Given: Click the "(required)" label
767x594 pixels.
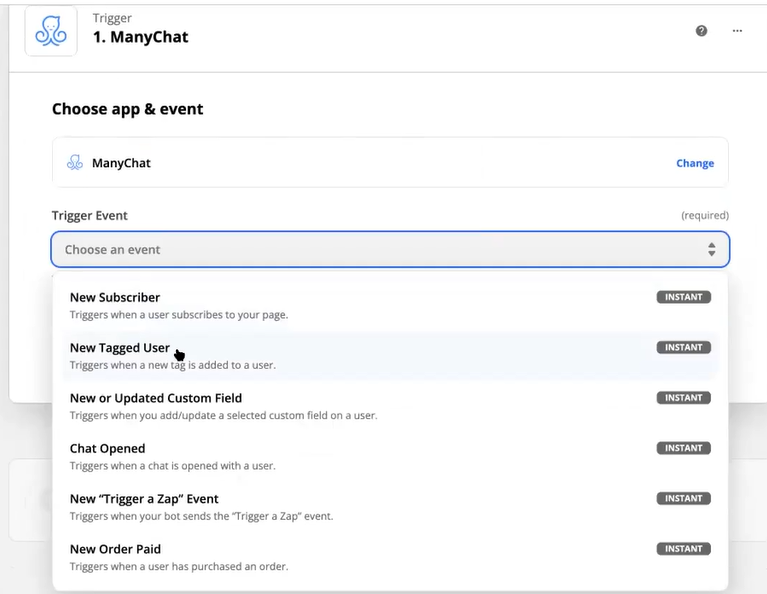Looking at the screenshot, I should 705,215.
